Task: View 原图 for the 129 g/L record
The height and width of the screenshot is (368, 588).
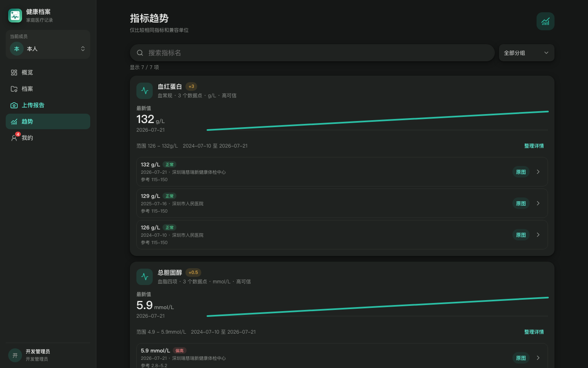Action: pos(521,203)
